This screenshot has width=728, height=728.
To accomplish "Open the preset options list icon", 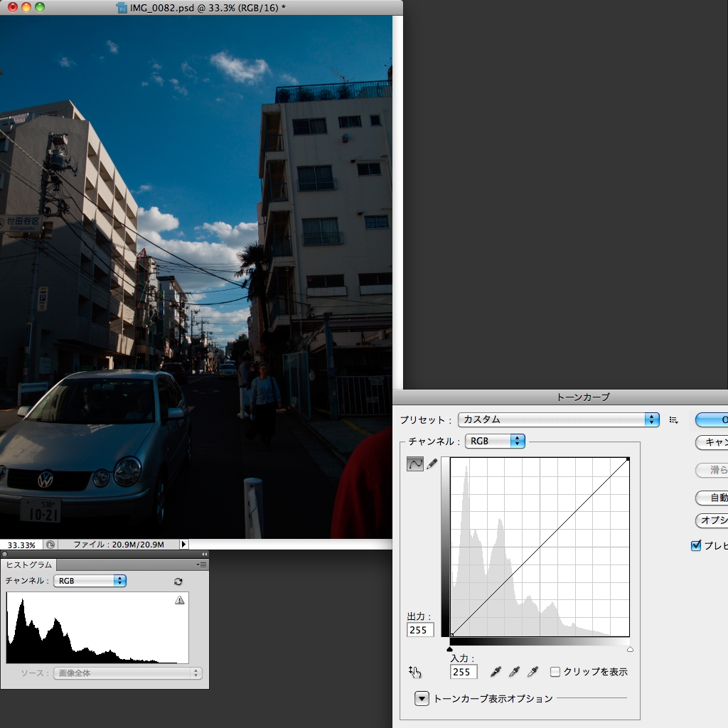I will tap(673, 419).
